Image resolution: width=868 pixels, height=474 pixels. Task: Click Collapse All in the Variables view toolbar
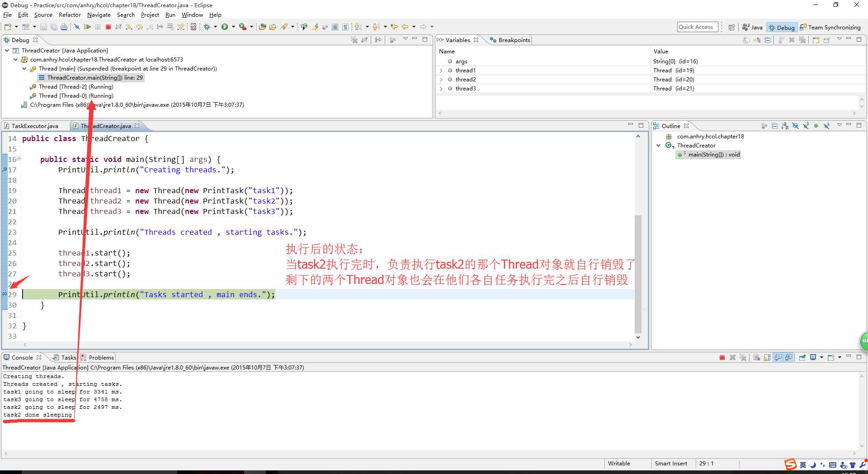(x=768, y=40)
